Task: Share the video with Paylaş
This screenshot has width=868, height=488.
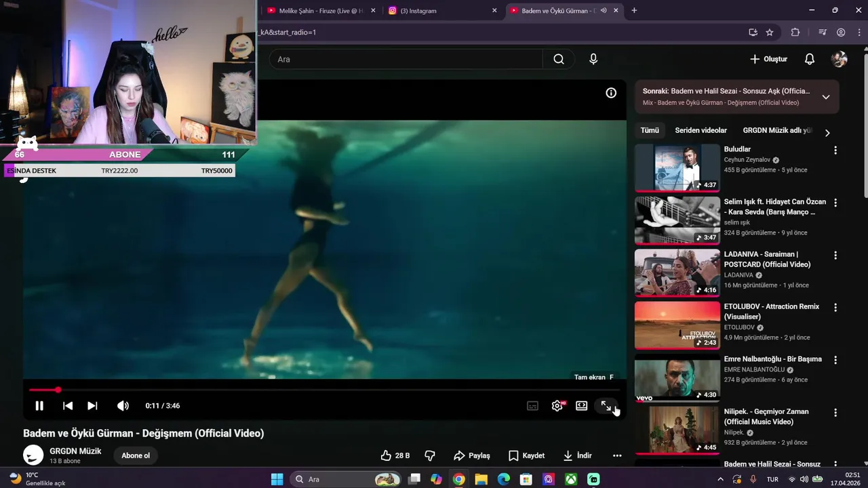Action: pyautogui.click(x=472, y=455)
